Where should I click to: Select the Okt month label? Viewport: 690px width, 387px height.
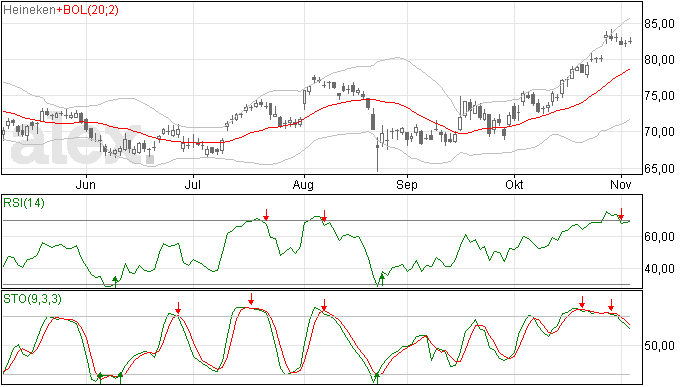tap(514, 184)
